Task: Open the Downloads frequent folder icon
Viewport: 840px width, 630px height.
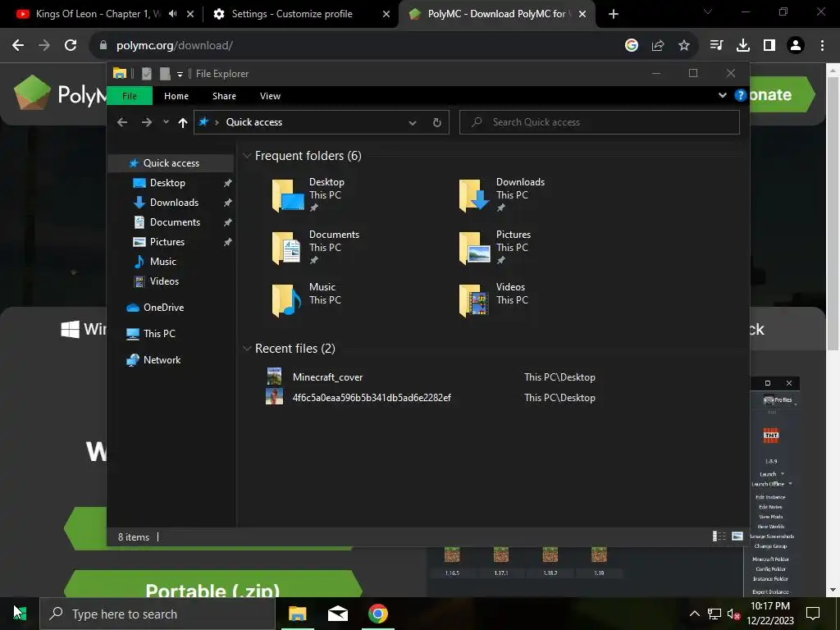Action: 475,195
